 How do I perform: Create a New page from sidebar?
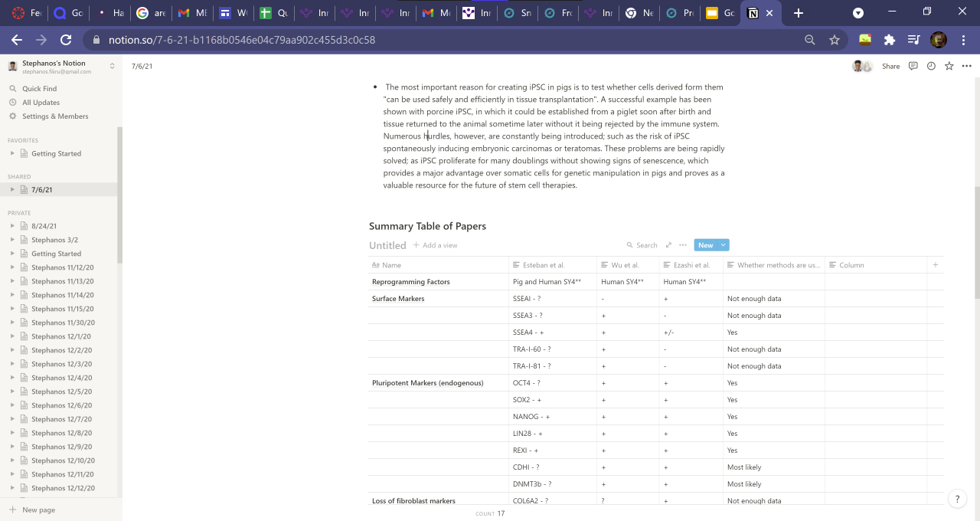38,510
